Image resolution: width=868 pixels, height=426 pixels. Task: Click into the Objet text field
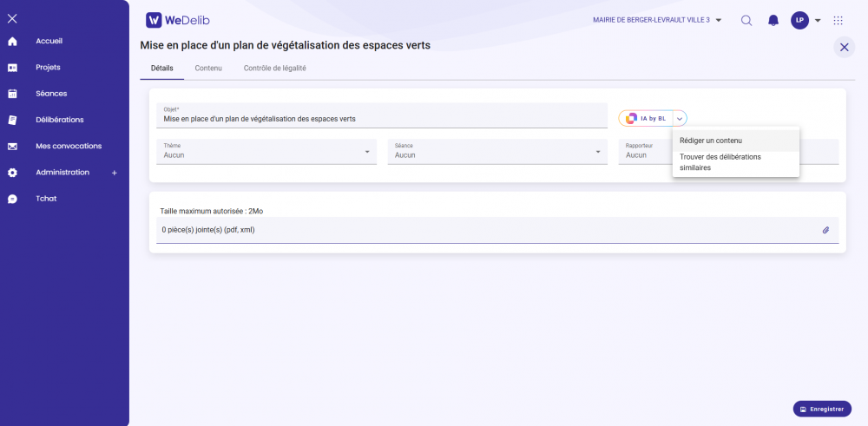point(382,119)
